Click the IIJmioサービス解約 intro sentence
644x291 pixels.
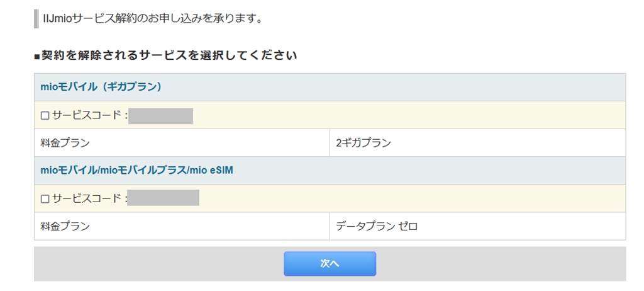[x=152, y=18]
